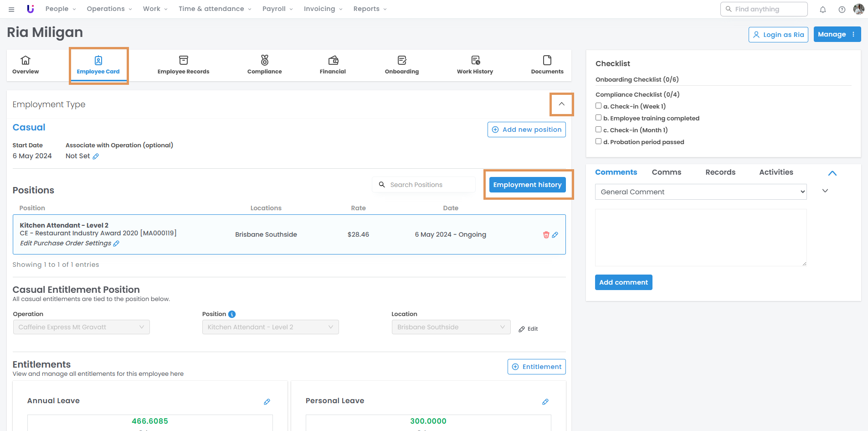Check the 'Check-in (Week 1)' checkbox
The height and width of the screenshot is (431, 868).
(599, 106)
